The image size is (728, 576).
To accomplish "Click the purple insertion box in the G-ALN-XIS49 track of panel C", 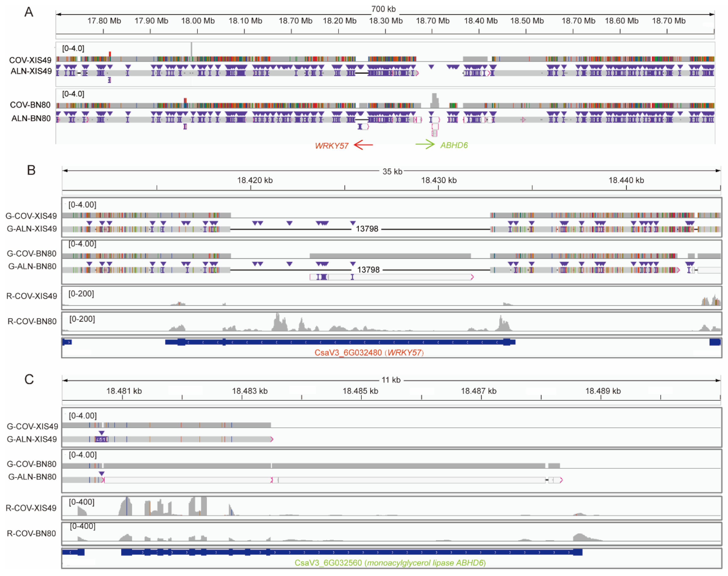I will (101, 439).
